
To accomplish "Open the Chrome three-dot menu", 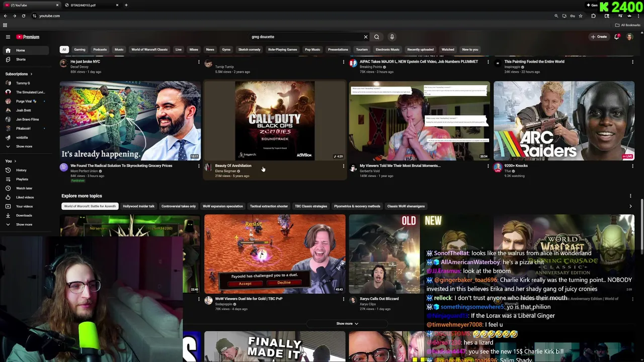I will click(x=638, y=16).
